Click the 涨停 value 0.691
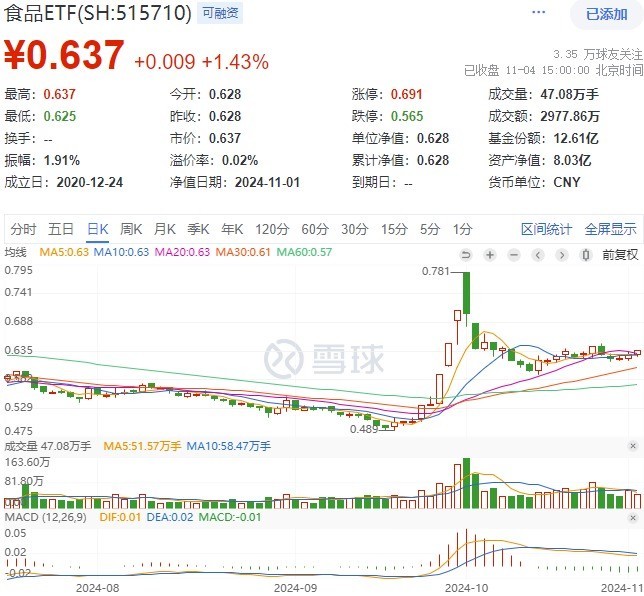The image size is (644, 596). pos(406,94)
